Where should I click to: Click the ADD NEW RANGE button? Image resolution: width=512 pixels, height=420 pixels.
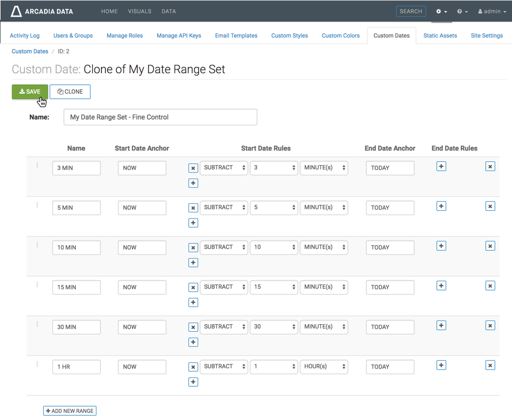click(70, 411)
